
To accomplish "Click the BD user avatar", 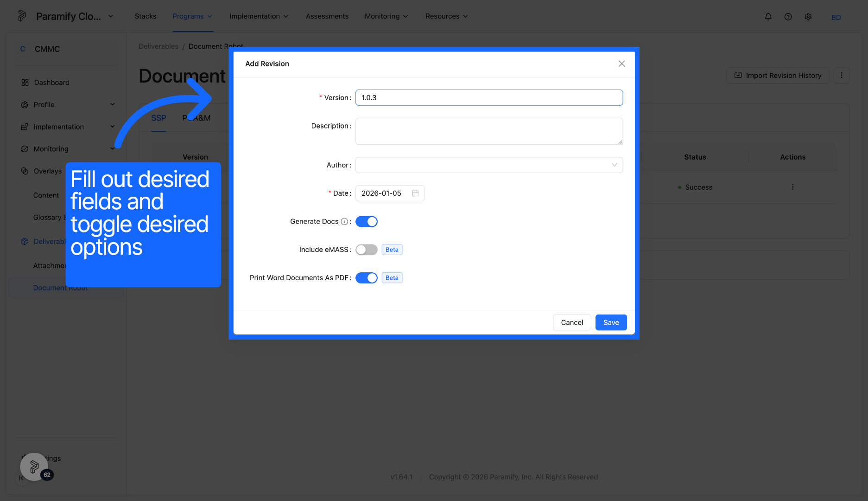I will 836,17.
